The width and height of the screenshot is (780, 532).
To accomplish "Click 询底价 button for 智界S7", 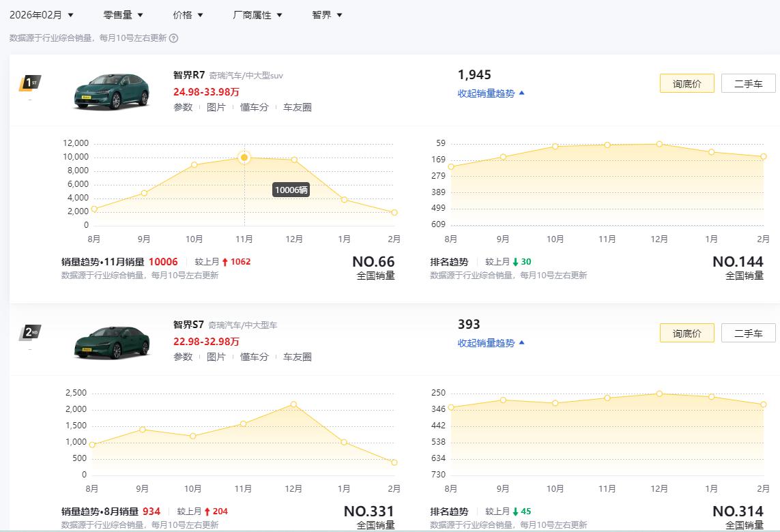I will click(687, 333).
